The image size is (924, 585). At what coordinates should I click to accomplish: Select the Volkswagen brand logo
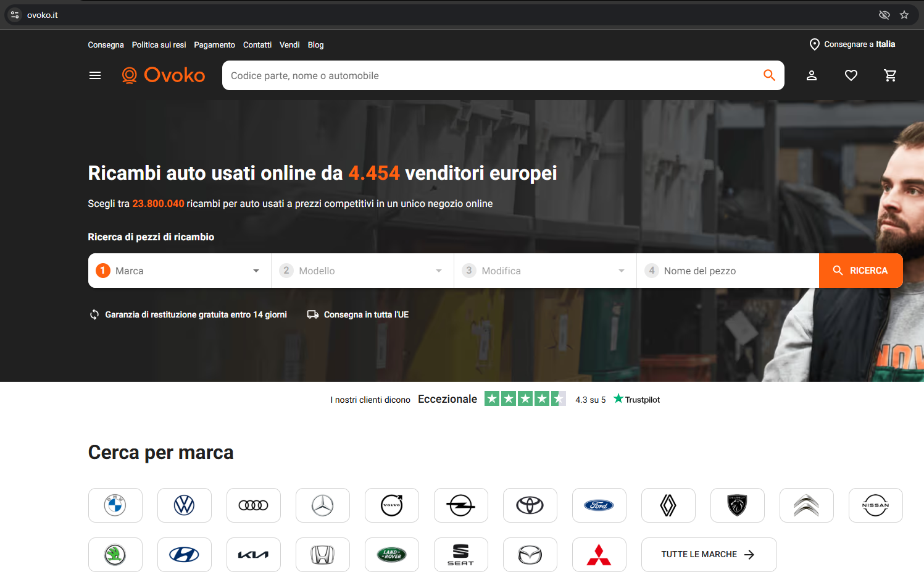point(185,505)
